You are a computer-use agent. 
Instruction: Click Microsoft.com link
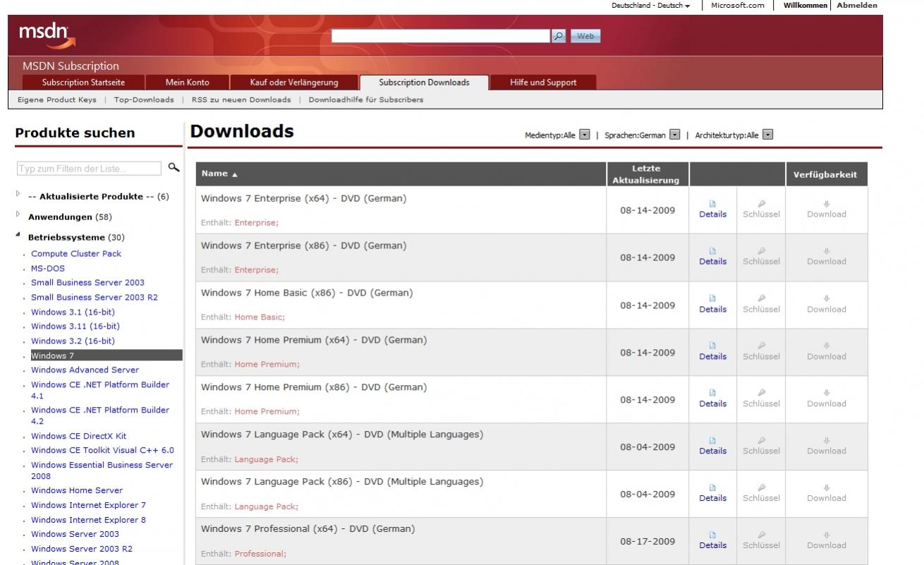(737, 6)
